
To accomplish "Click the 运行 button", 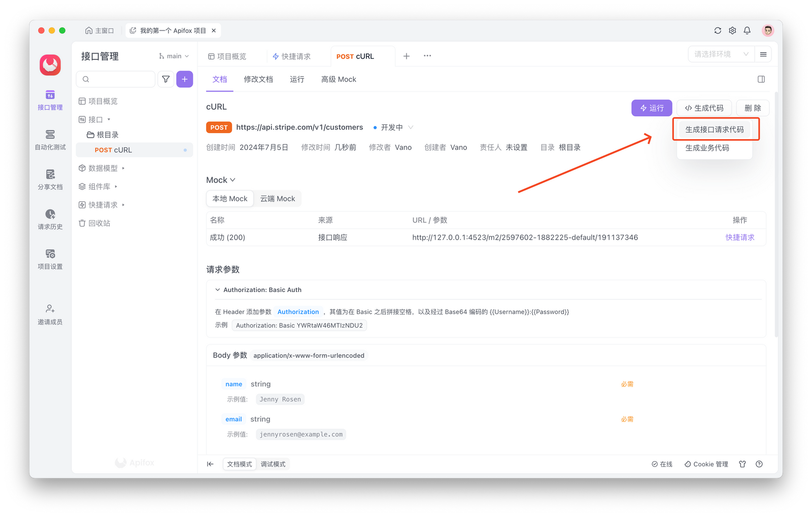I will [652, 108].
